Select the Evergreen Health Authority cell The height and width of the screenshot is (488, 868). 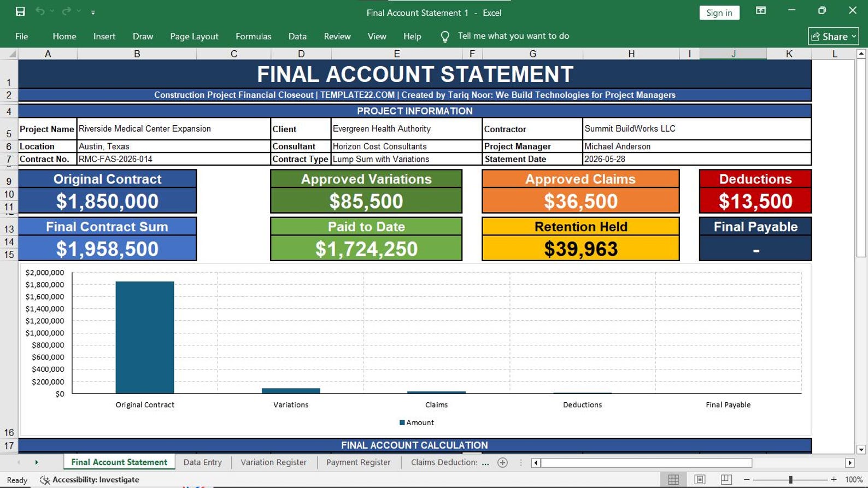(x=406, y=129)
